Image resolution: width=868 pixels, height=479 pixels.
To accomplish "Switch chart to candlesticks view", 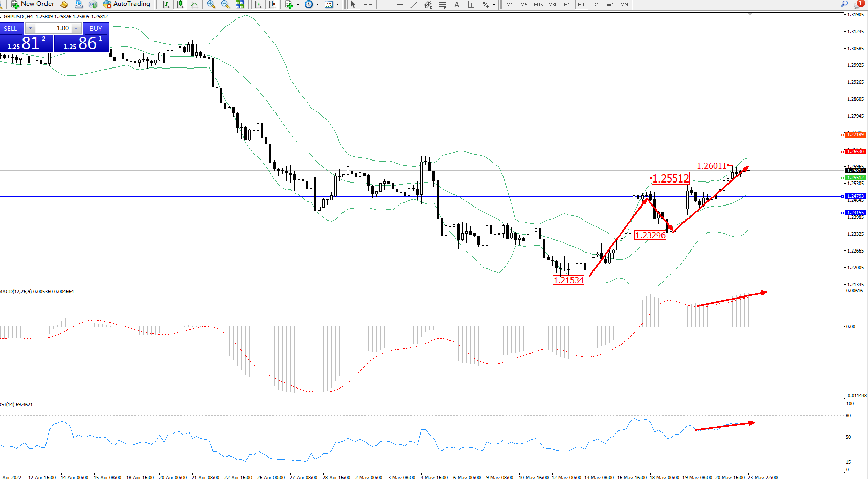I will click(180, 4).
